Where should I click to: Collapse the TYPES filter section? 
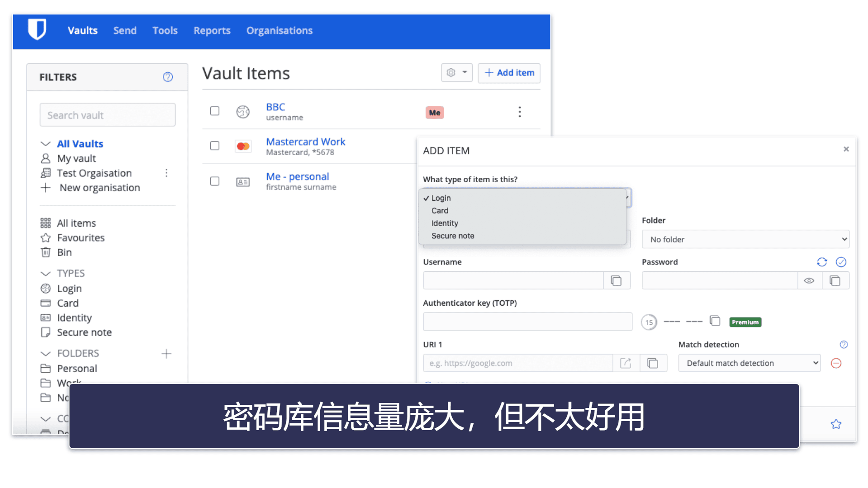click(45, 274)
